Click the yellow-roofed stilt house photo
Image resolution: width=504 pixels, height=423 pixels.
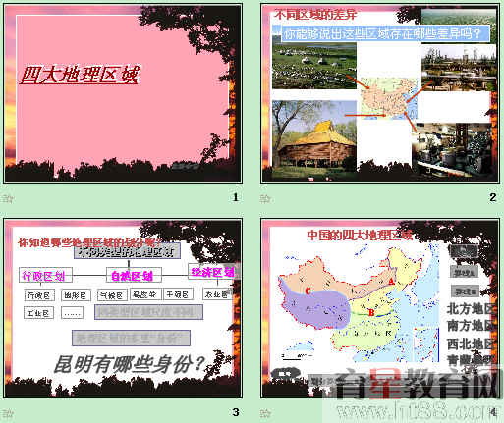(x=314, y=135)
